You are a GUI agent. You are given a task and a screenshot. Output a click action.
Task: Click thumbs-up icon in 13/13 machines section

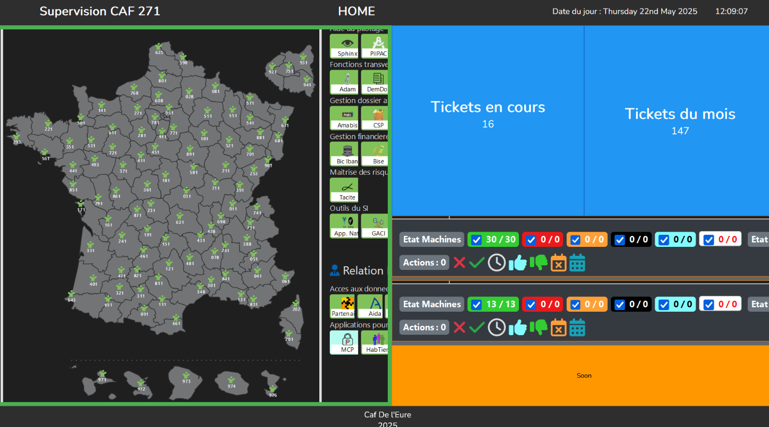517,328
